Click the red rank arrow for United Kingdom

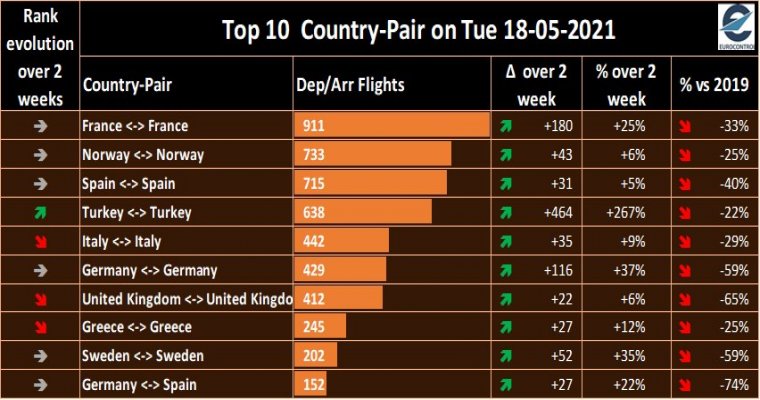[41, 299]
